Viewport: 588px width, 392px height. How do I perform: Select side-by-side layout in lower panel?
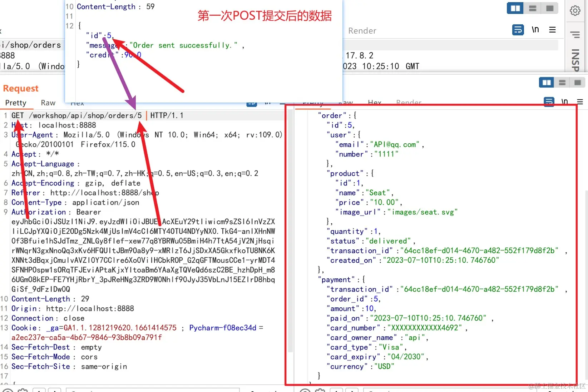pyautogui.click(x=547, y=83)
